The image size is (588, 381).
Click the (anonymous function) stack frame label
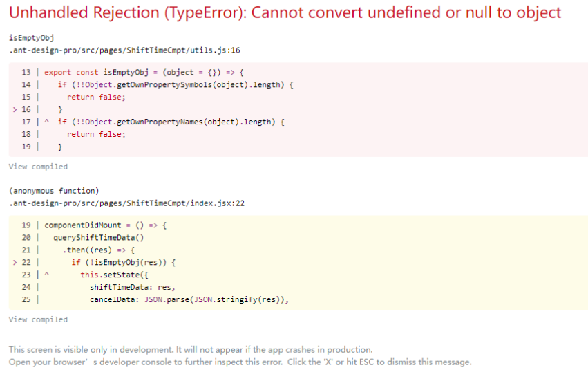coord(54,190)
